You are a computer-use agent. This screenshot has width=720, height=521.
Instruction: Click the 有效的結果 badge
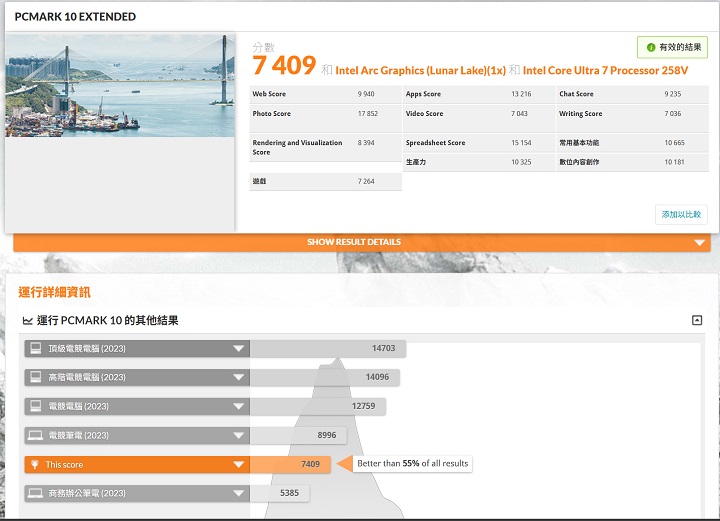(x=672, y=47)
